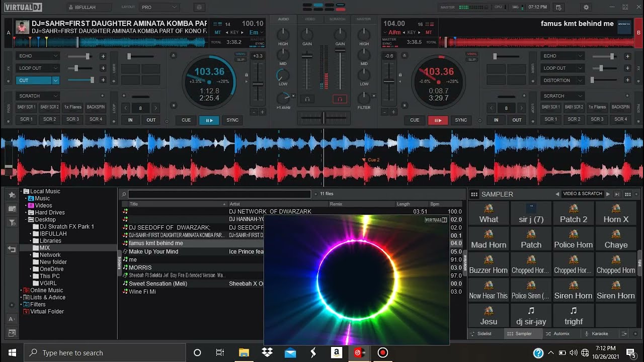Image resolution: width=644 pixels, height=362 pixels.
Task: Expand Hard Drives tree node
Action: click(x=26, y=213)
